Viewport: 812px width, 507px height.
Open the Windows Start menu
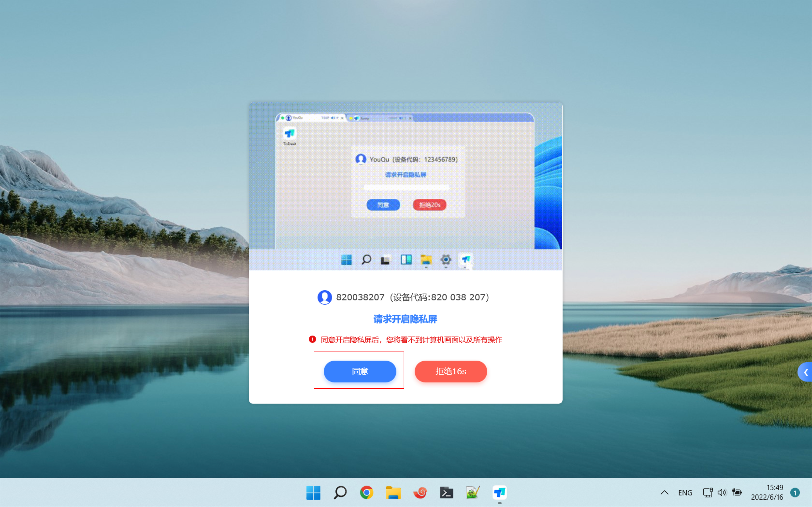(x=313, y=493)
